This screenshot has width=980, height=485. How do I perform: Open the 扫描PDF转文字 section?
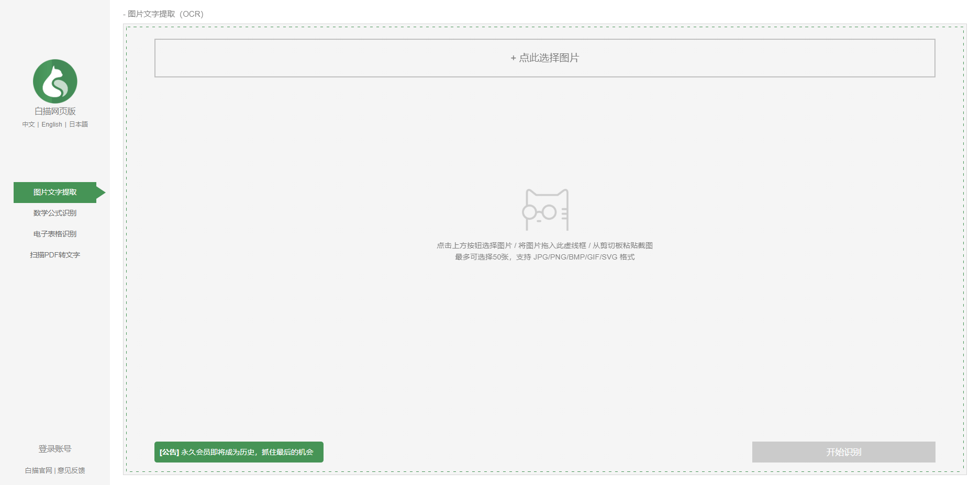[55, 255]
